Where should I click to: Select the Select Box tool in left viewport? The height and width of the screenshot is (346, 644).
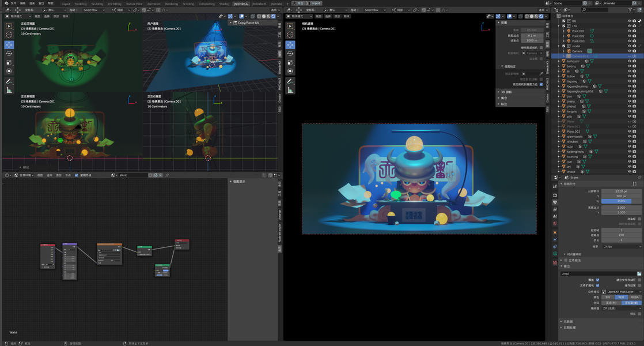point(9,26)
